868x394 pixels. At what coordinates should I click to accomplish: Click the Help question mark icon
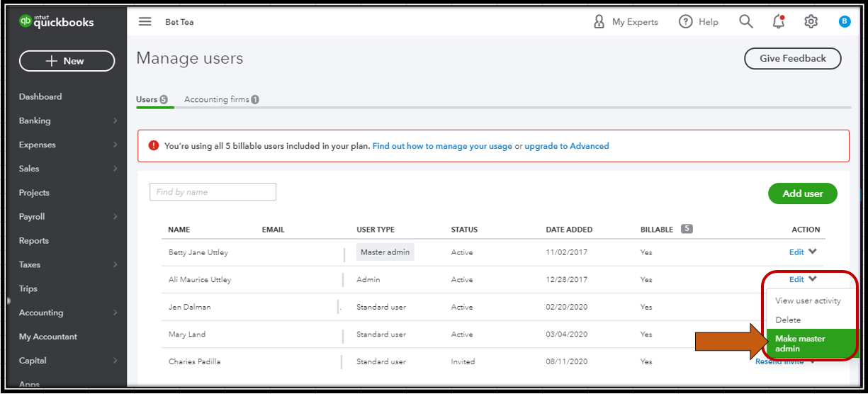click(x=685, y=22)
